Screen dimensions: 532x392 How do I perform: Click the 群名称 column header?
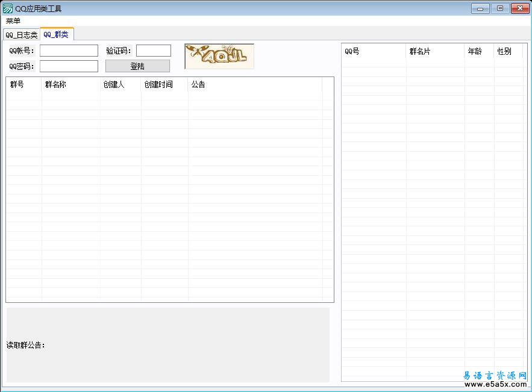coord(70,84)
